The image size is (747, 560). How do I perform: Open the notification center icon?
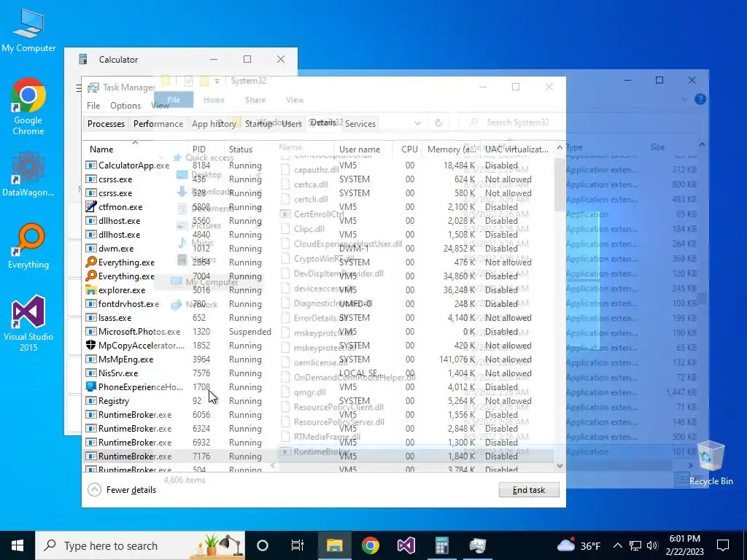point(723,545)
